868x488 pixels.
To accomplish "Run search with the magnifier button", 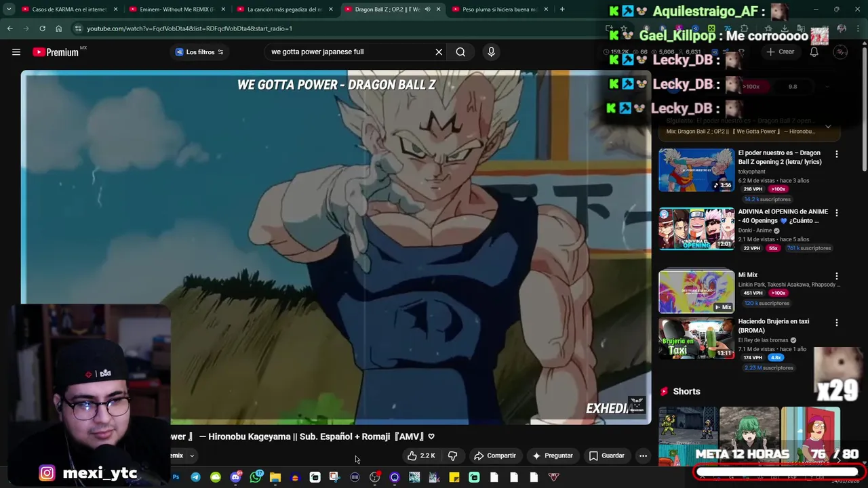I will 460,52.
